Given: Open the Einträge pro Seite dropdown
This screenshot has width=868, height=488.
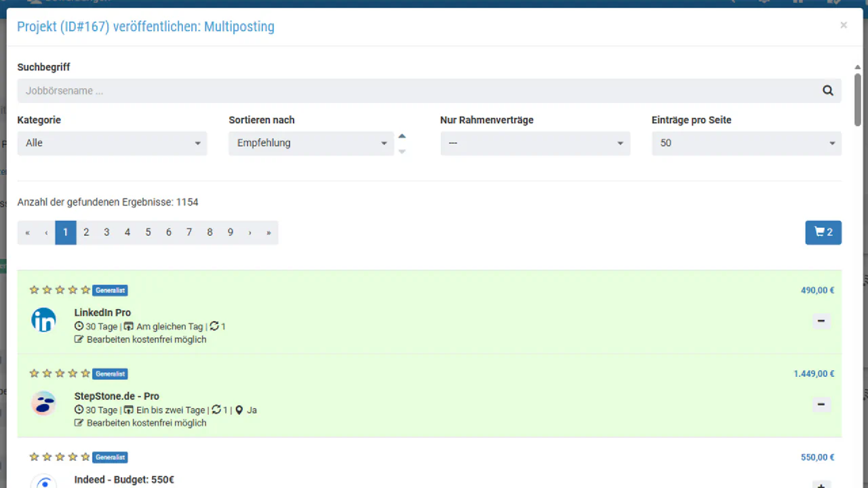Looking at the screenshot, I should 747,143.
